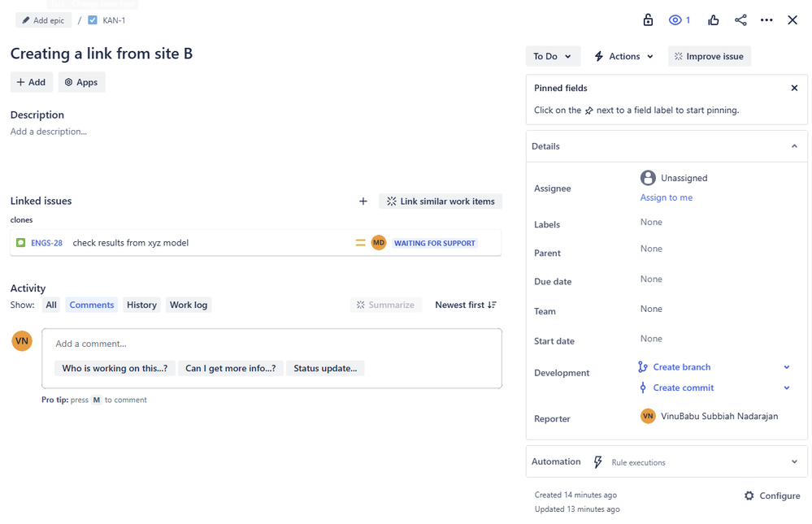Set the Due date value
This screenshot has width=812, height=524.
[651, 279]
